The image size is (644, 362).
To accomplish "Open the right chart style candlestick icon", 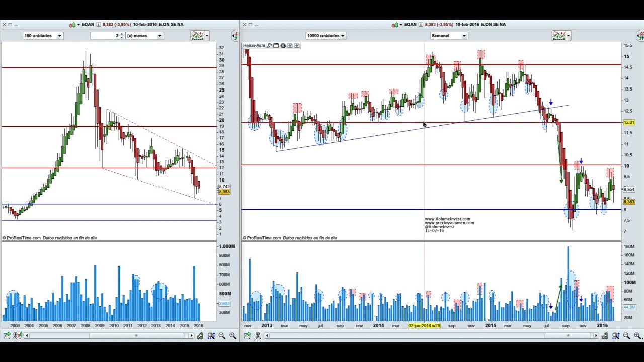I will (x=394, y=24).
